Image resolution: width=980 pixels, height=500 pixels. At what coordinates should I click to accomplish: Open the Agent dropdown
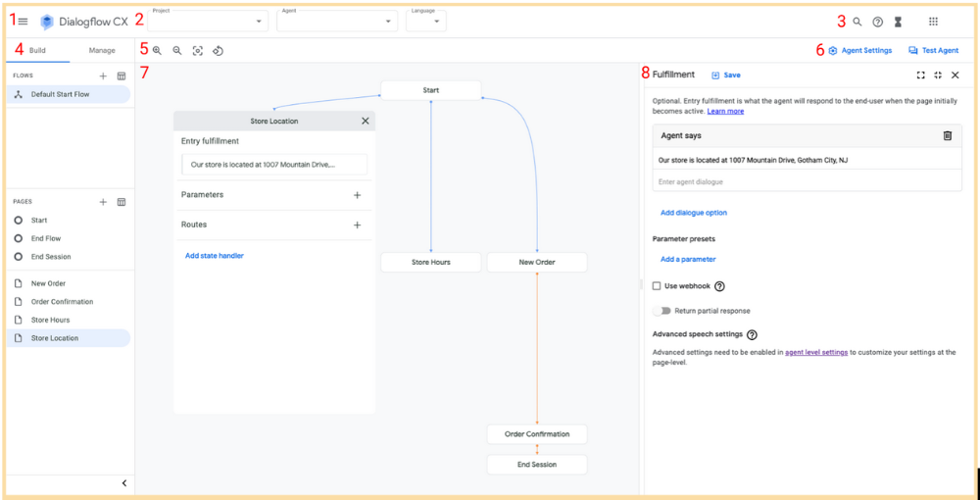pos(337,21)
